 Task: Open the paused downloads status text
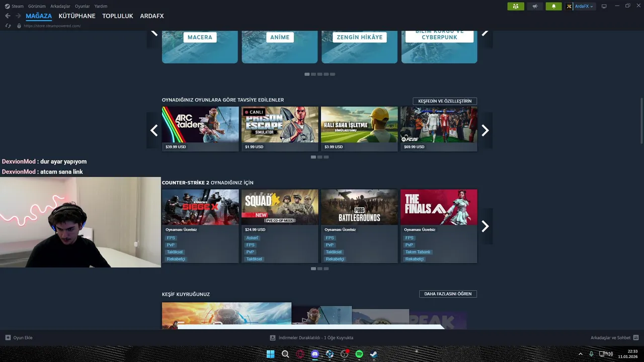point(316,338)
